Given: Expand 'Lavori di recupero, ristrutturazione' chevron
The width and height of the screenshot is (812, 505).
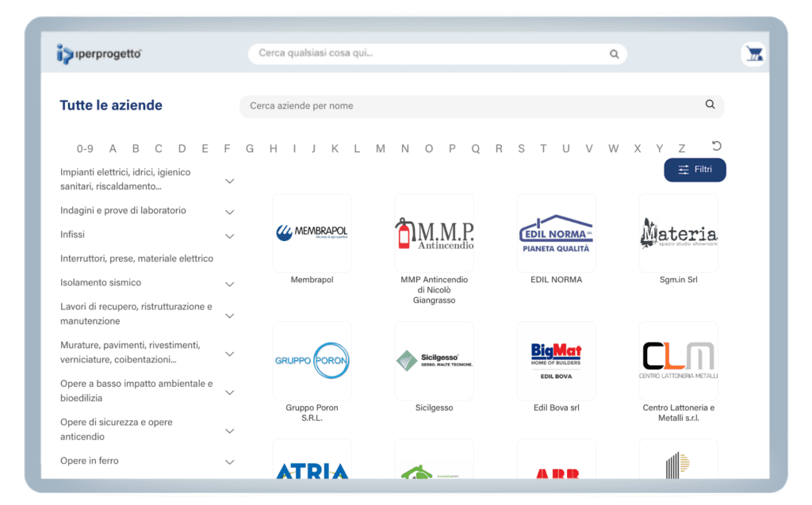Looking at the screenshot, I should 229,316.
